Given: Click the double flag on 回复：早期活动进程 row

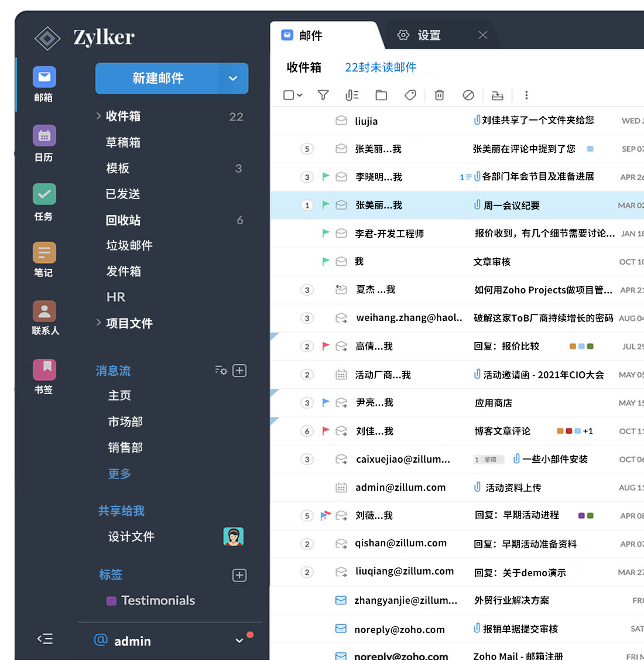Looking at the screenshot, I should point(326,515).
